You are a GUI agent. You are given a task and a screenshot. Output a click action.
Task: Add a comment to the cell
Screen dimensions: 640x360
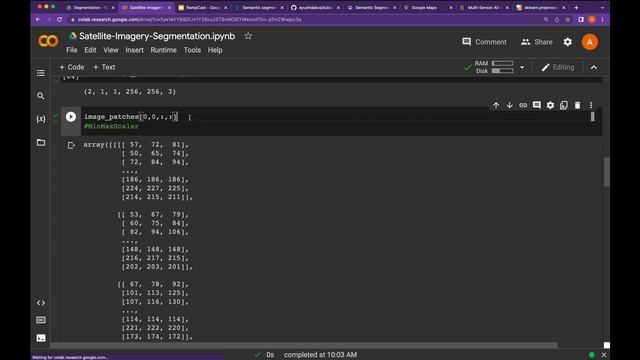coord(537,105)
